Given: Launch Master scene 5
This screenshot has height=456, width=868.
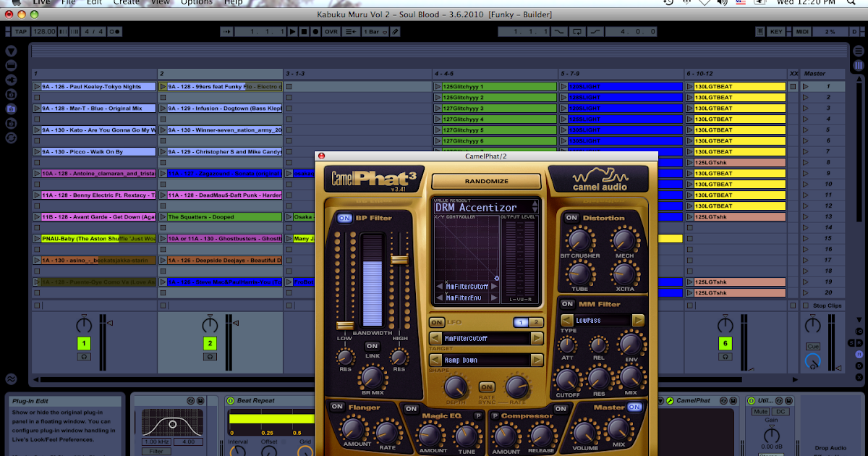Looking at the screenshot, I should [x=805, y=130].
